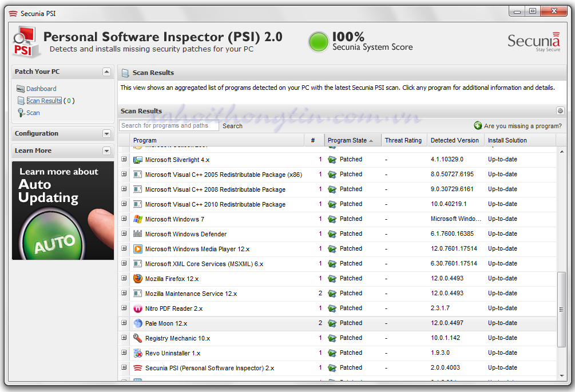The width and height of the screenshot is (575, 392).
Task: Click 'Are you missing a program?' link
Action: tap(523, 126)
